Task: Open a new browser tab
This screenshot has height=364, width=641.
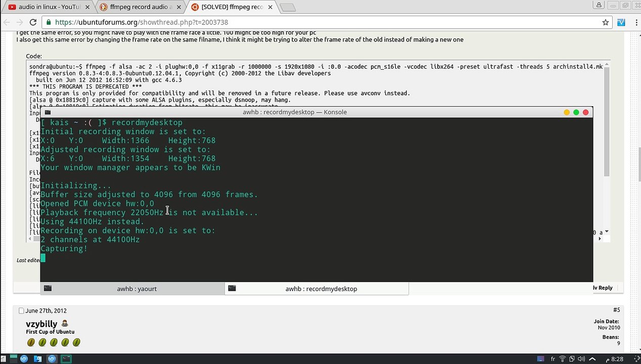Action: coord(287,7)
